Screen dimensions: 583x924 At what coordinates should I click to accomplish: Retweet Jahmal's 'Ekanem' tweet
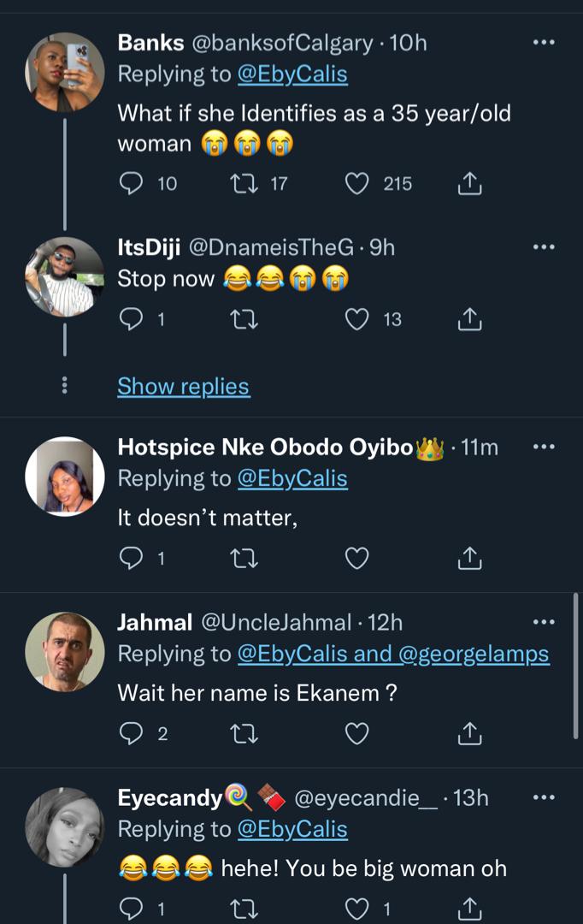pyautogui.click(x=244, y=733)
